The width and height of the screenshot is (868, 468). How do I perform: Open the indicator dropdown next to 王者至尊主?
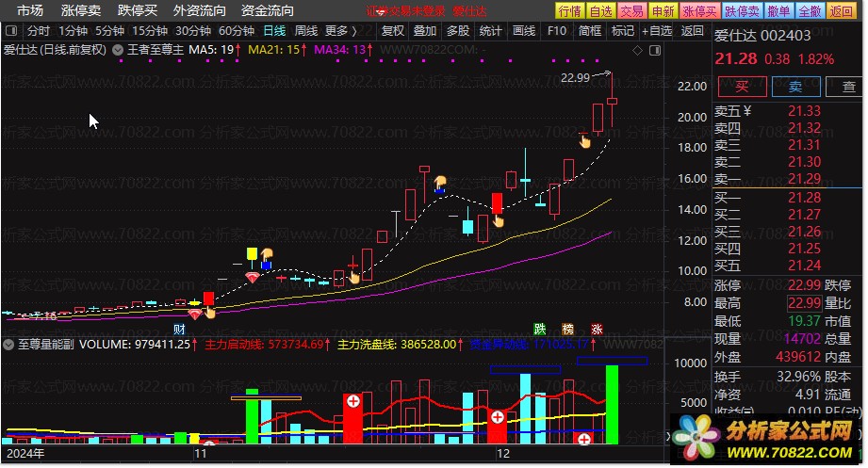(x=118, y=50)
